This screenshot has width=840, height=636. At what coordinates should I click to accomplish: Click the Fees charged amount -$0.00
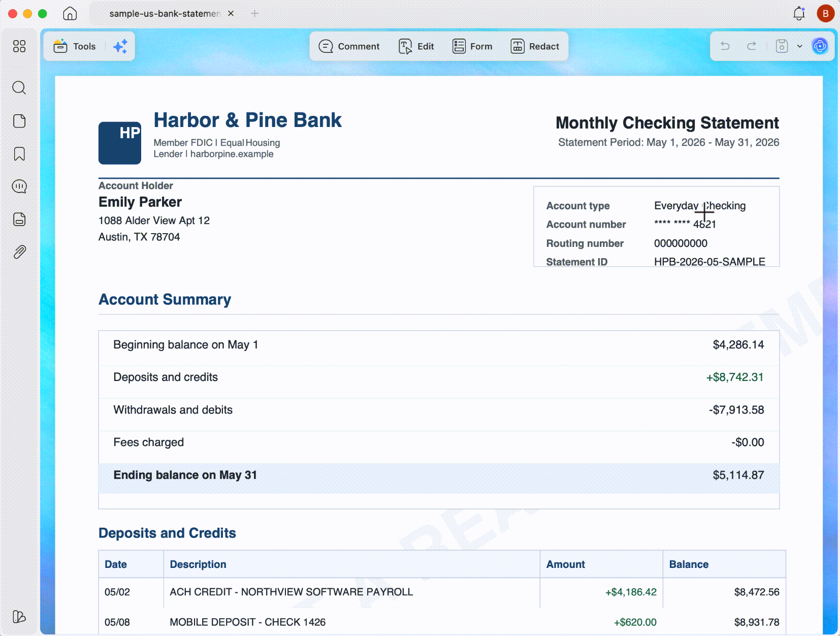[748, 442]
